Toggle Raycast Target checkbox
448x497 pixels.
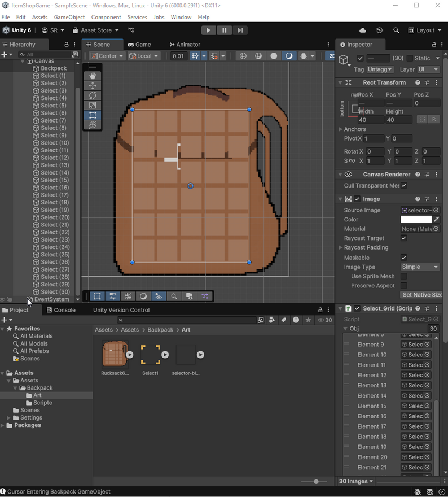[x=403, y=238]
